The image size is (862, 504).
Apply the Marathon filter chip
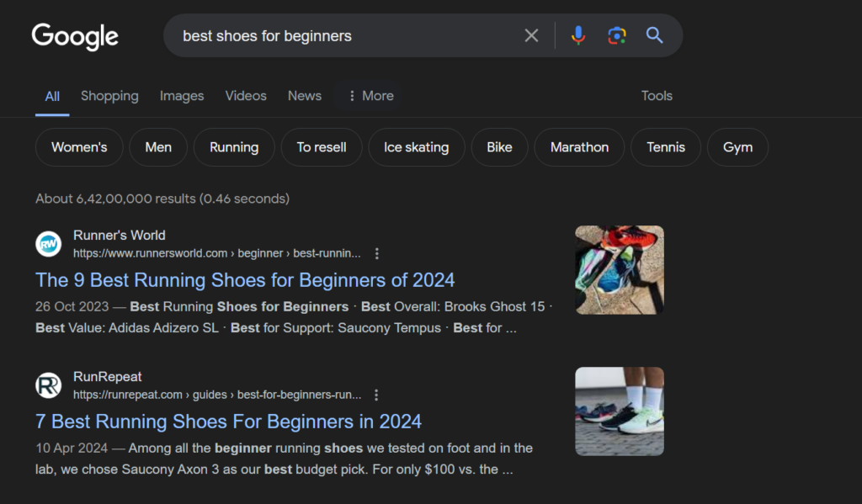point(579,147)
